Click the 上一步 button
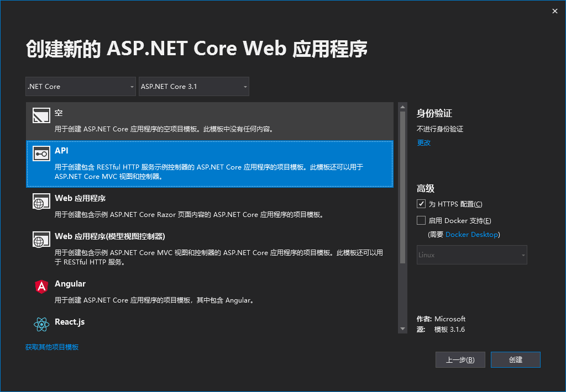Screen dimensions: 566x392 pyautogui.click(x=460, y=359)
